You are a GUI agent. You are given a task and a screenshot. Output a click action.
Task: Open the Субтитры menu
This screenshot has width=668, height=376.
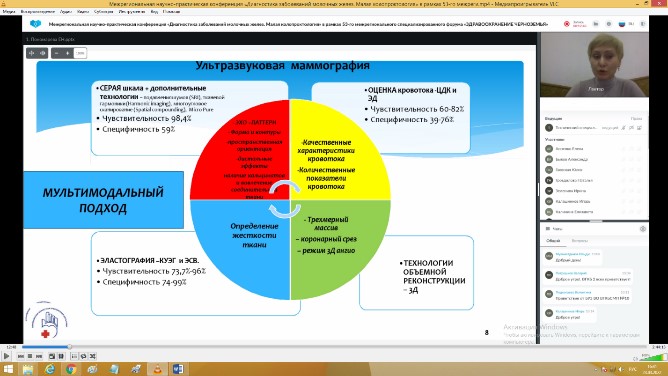click(104, 11)
